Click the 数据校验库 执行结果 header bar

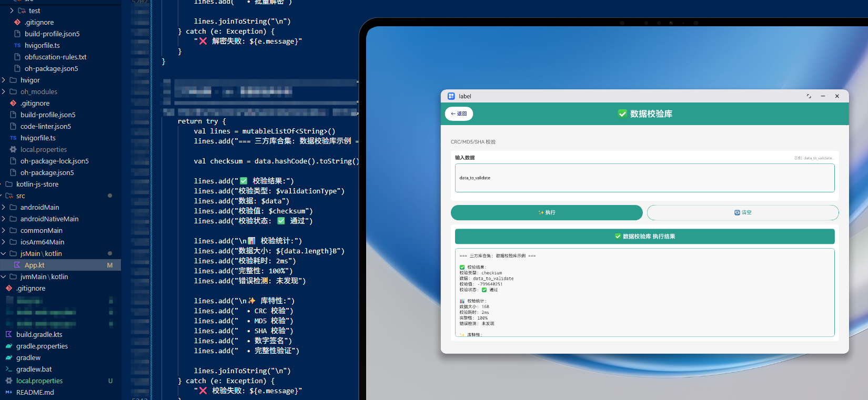(x=644, y=237)
